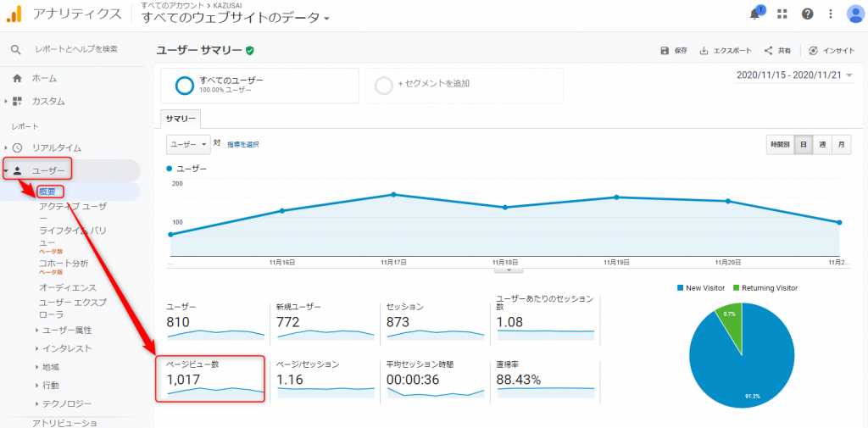Click the すべてのユーザー segment card
The image size is (868, 428).
(x=259, y=86)
